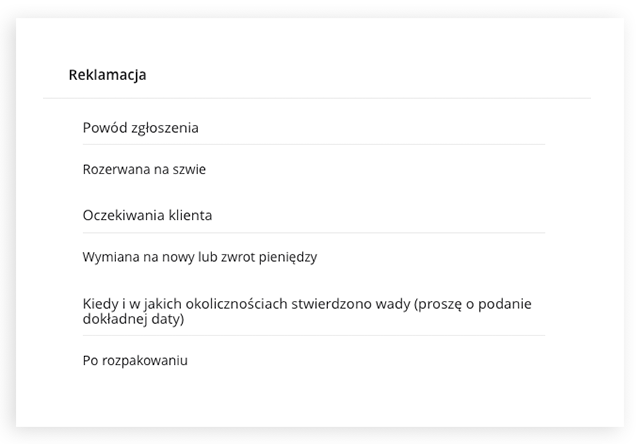Click the word "Rozerwana"

point(112,169)
